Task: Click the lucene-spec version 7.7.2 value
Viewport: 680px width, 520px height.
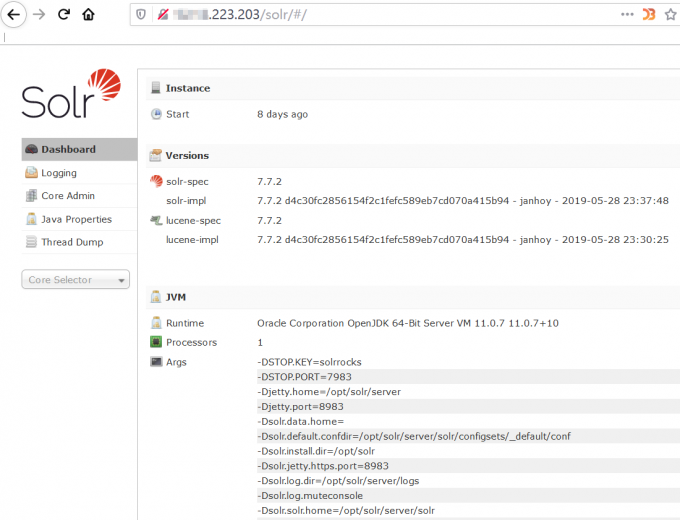Action: click(x=269, y=220)
